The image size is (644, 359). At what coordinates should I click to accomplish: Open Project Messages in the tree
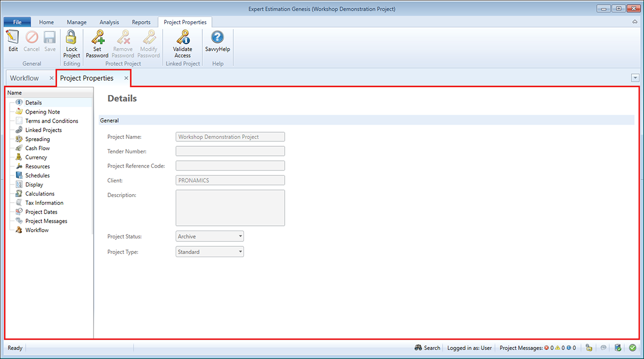pos(46,221)
